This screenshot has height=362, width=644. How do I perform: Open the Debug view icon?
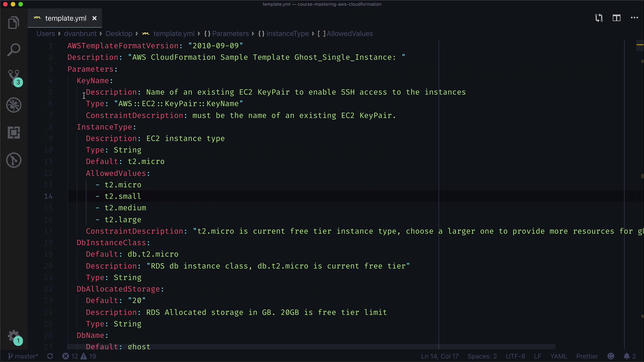click(x=14, y=105)
